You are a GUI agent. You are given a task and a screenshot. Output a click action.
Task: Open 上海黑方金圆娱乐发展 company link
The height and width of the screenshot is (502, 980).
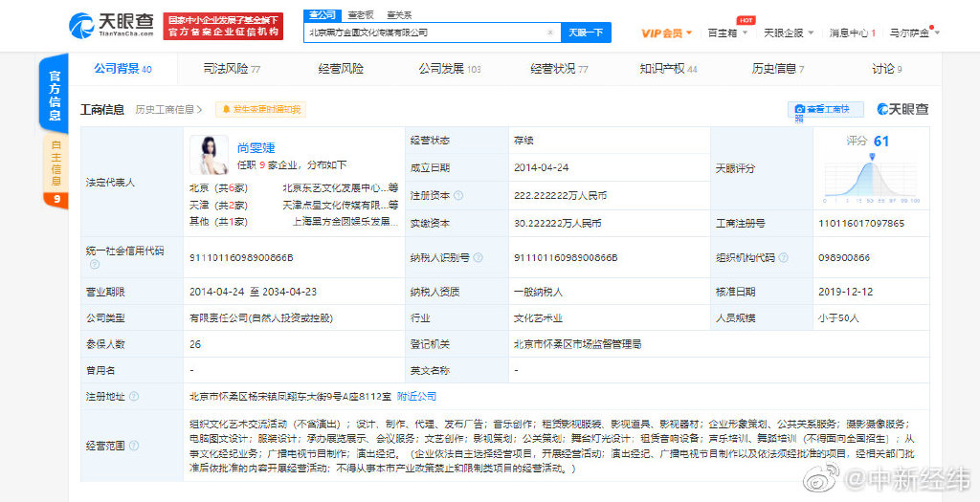[x=345, y=221]
